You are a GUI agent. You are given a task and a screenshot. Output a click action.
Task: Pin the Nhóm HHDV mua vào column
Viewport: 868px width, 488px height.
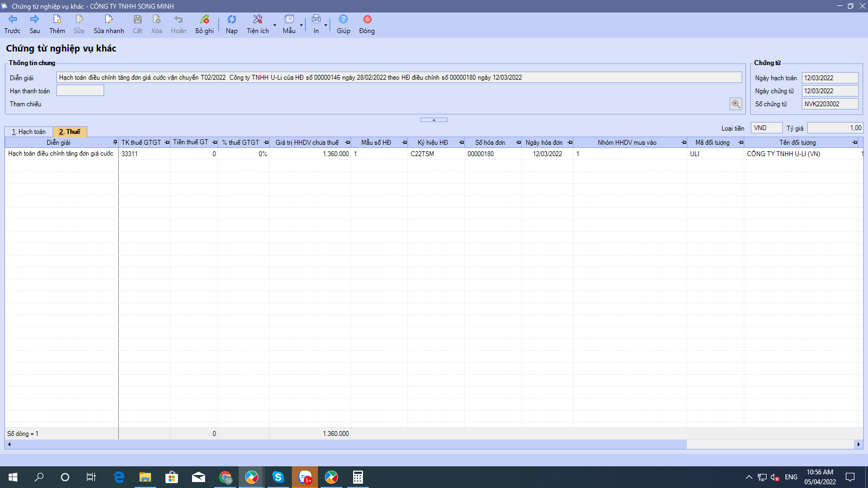(x=684, y=143)
